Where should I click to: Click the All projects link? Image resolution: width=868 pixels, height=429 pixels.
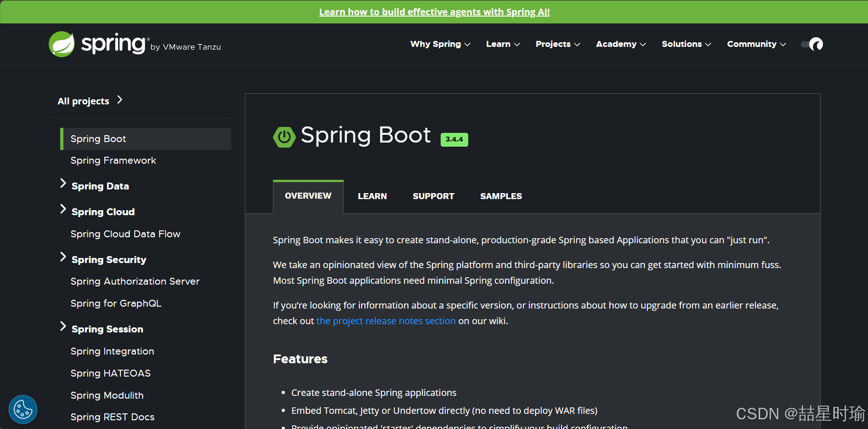83,101
